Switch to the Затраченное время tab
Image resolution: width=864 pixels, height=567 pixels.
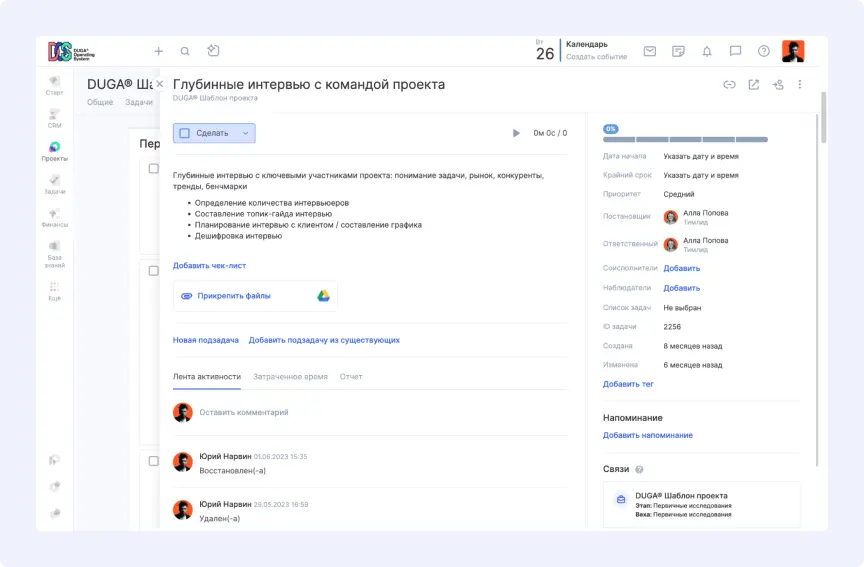click(x=290, y=377)
